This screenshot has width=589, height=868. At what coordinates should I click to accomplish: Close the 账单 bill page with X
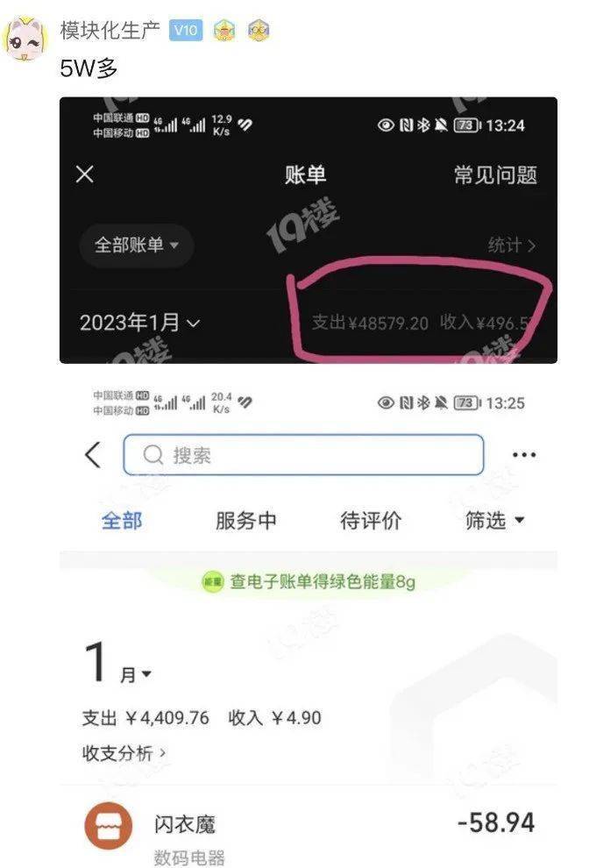pos(85,174)
